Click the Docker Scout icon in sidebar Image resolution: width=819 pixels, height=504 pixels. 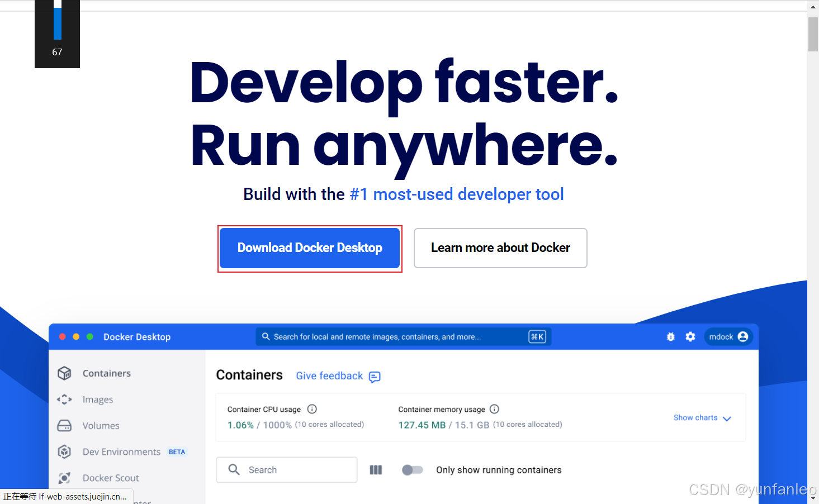pos(64,478)
